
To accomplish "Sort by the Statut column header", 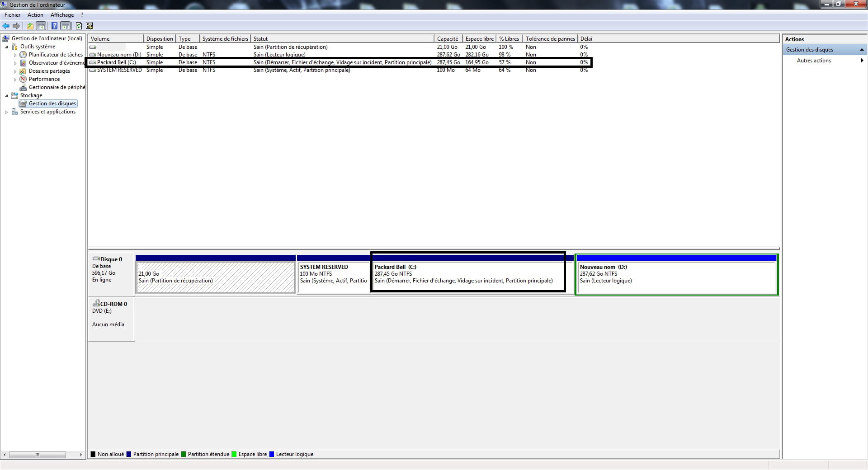I will pos(342,39).
